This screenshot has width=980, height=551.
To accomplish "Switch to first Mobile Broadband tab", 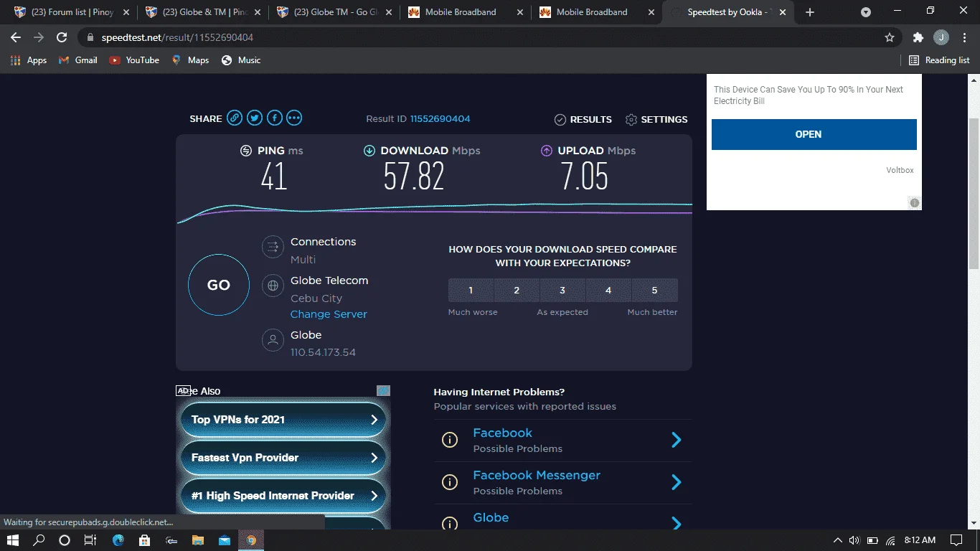I will click(x=466, y=12).
